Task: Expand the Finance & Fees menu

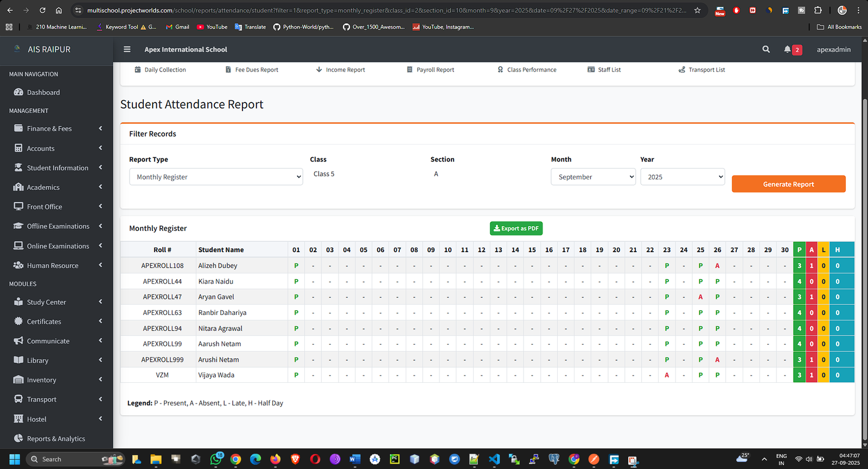Action: (49, 129)
